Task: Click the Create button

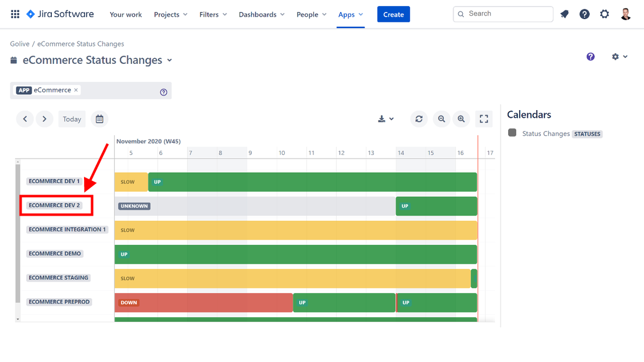Action: click(393, 15)
